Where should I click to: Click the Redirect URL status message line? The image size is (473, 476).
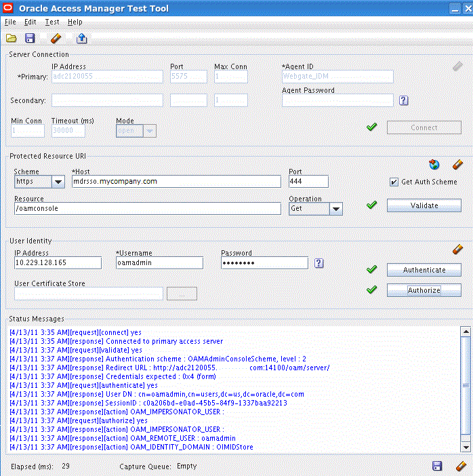[x=169, y=368]
